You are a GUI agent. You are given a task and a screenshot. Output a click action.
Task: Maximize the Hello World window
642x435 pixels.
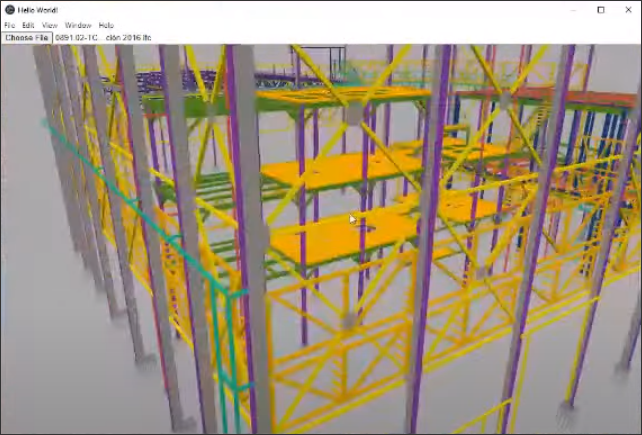(600, 9)
